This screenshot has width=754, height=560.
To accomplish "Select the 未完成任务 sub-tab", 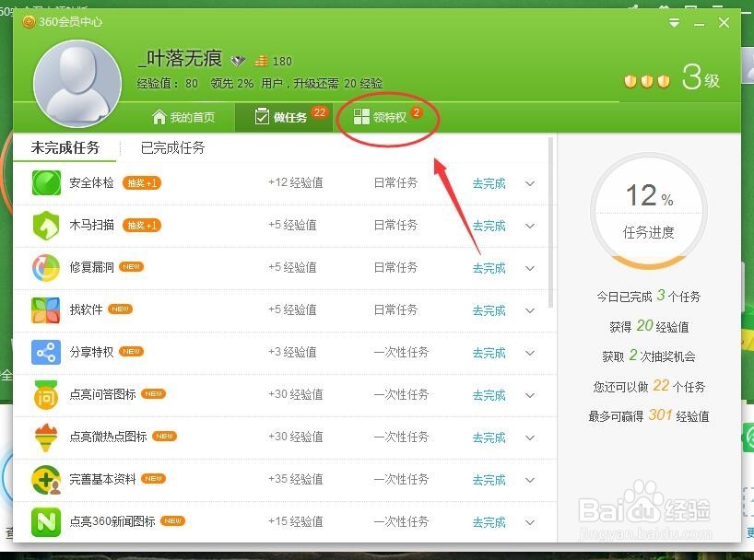I will point(65,147).
